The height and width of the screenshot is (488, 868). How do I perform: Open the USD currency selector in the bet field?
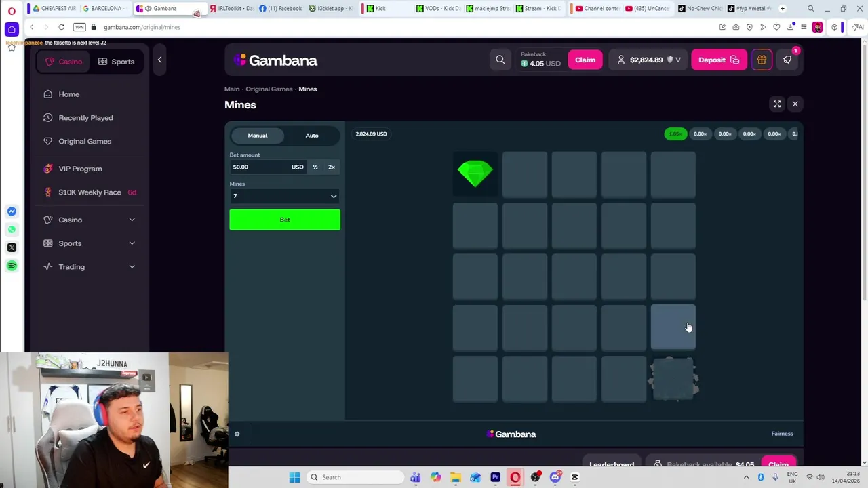click(297, 167)
